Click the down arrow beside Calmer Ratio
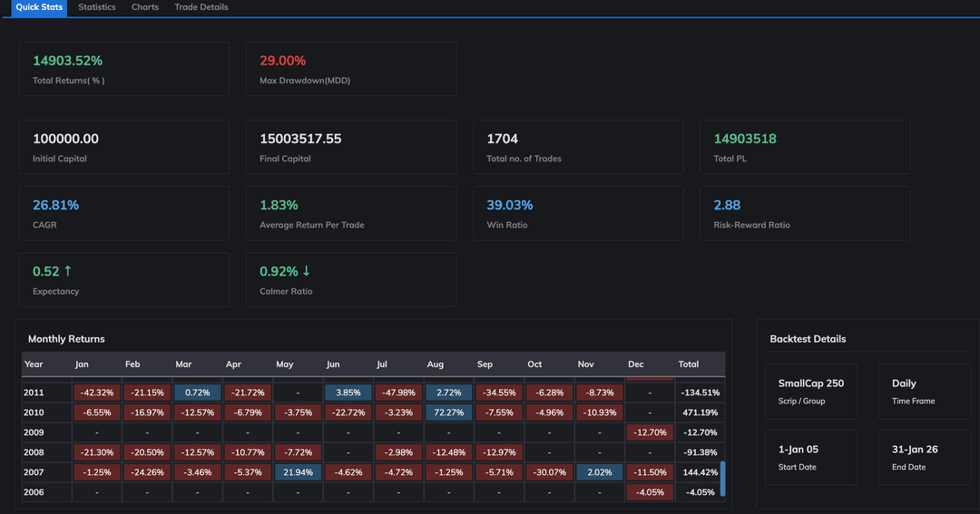The width and height of the screenshot is (980, 514). point(306,272)
